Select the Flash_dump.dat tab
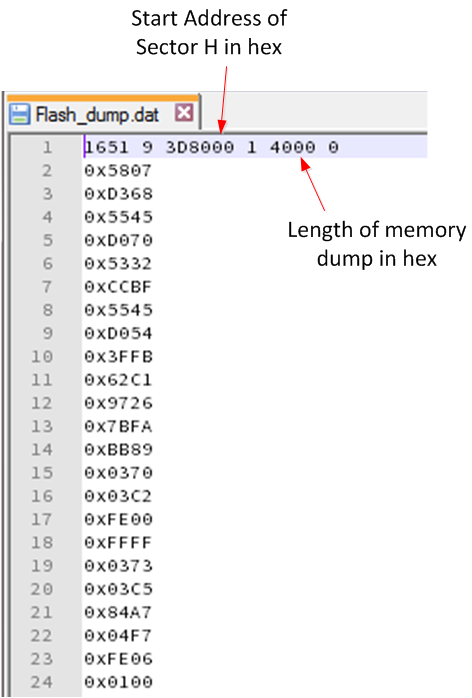Screen dimensions: 472x698 (x=103, y=114)
